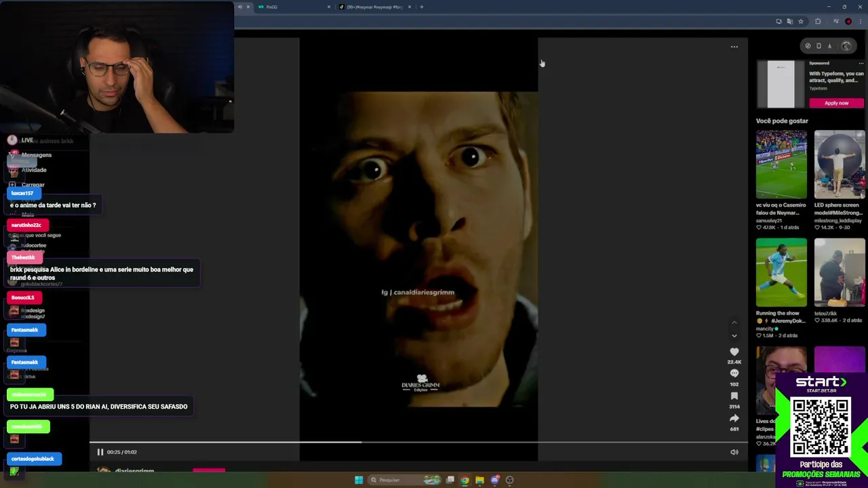Open File Explorer from the taskbar
Image resolution: width=868 pixels, height=488 pixels.
[479, 480]
